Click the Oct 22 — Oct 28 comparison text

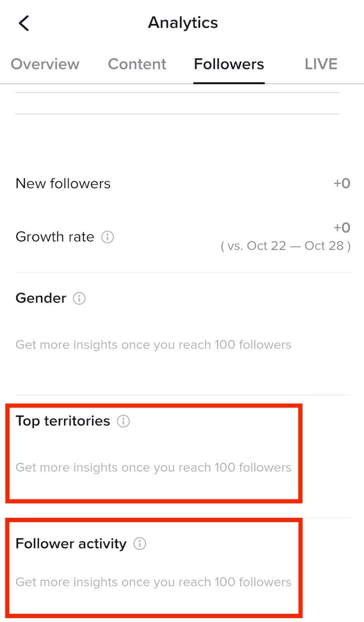286,246
